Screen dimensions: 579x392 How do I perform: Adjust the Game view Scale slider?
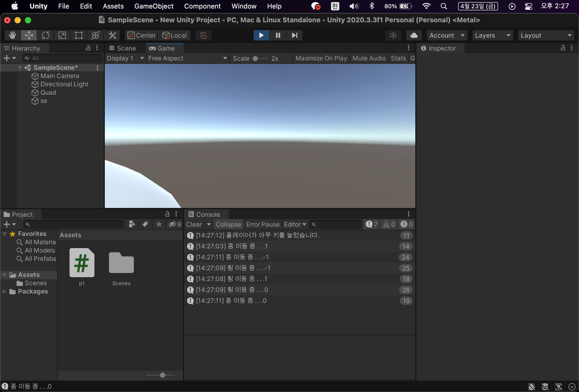pyautogui.click(x=256, y=59)
